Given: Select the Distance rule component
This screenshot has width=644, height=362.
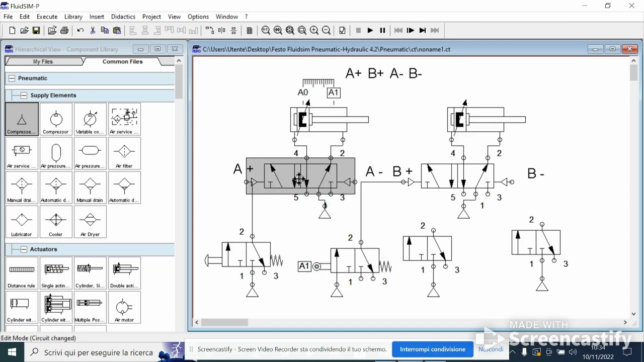Looking at the screenshot, I should pyautogui.click(x=22, y=273).
